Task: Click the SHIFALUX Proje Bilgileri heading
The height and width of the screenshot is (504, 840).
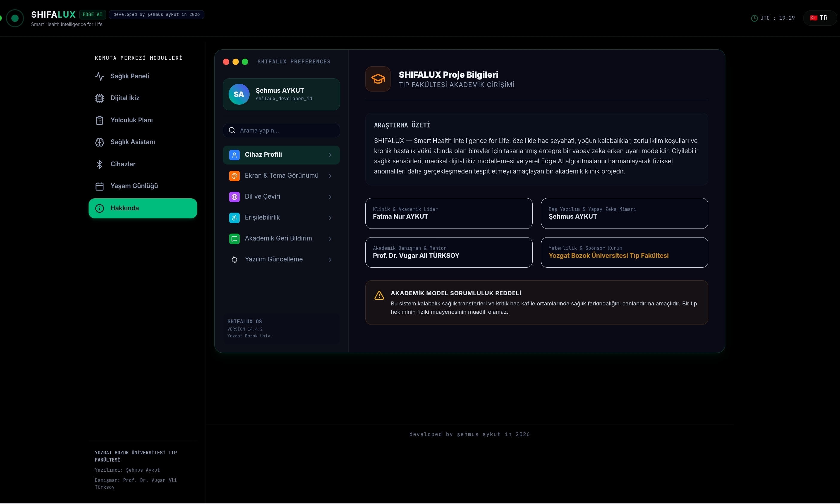Action: coord(449,75)
